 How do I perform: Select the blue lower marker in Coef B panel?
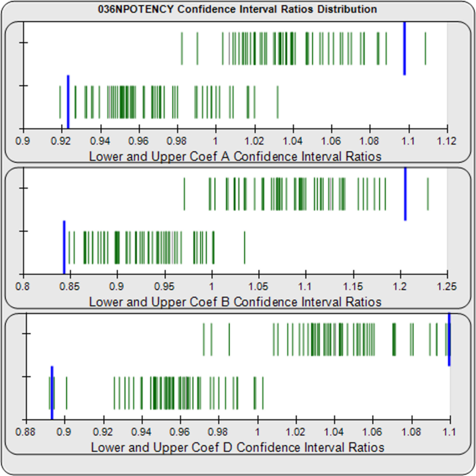(x=64, y=246)
